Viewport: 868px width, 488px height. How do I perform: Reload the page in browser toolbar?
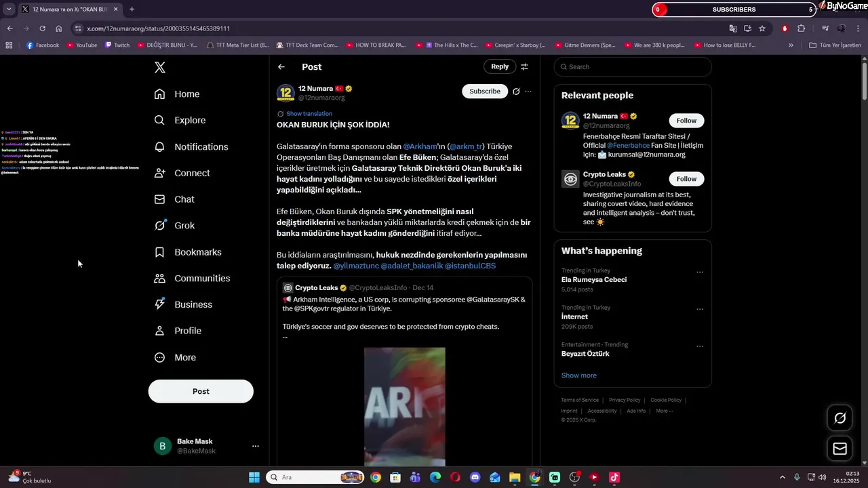coord(42,28)
